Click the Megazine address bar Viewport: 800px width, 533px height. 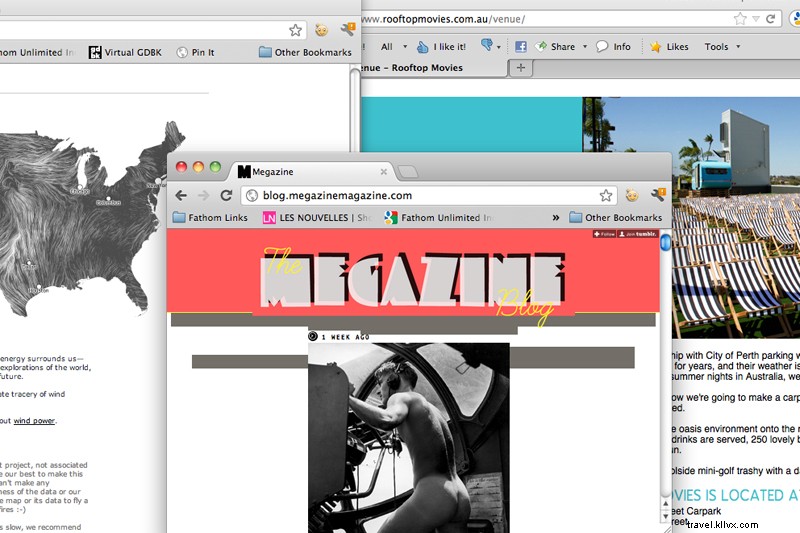click(x=420, y=196)
